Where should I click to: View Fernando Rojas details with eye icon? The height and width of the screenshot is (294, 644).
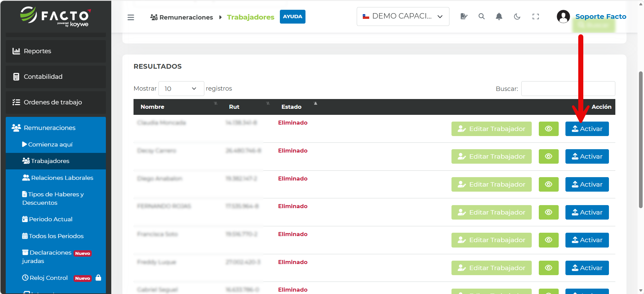coord(549,212)
